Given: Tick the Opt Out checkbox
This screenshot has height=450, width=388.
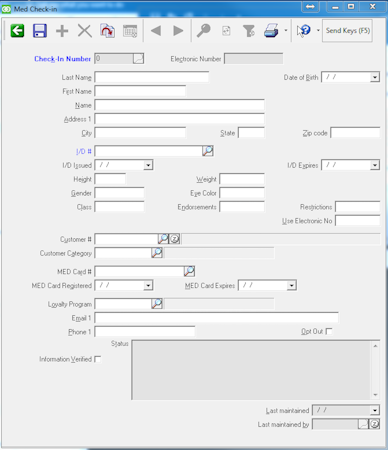Looking at the screenshot, I should pyautogui.click(x=329, y=331).
